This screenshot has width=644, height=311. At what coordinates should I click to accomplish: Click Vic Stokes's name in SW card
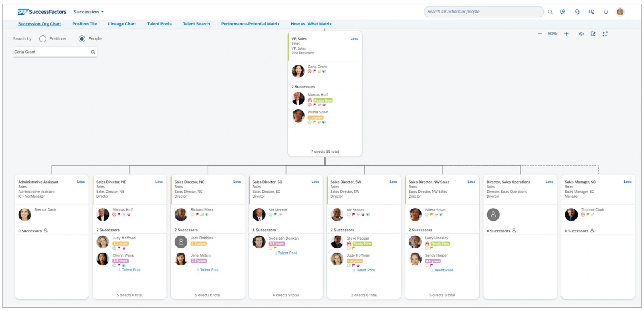pos(355,210)
